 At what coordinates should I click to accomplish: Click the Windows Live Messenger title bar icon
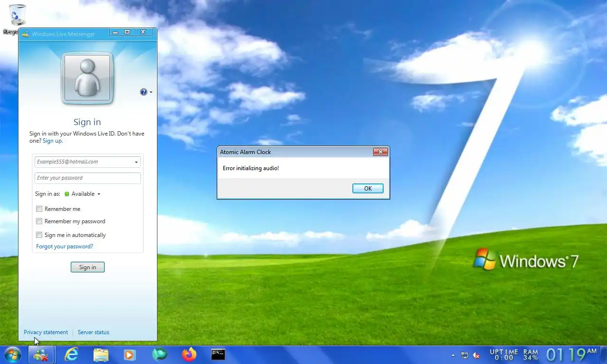pos(26,34)
